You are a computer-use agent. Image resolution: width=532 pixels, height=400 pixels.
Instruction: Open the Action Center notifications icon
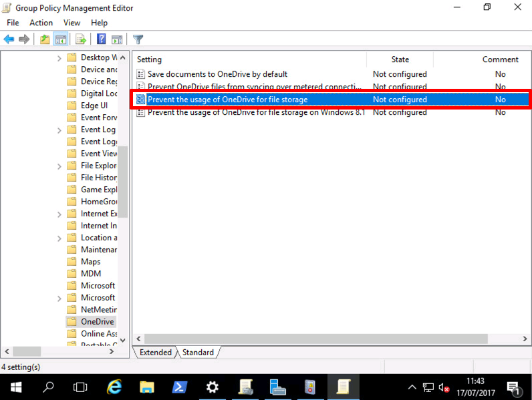(x=513, y=388)
